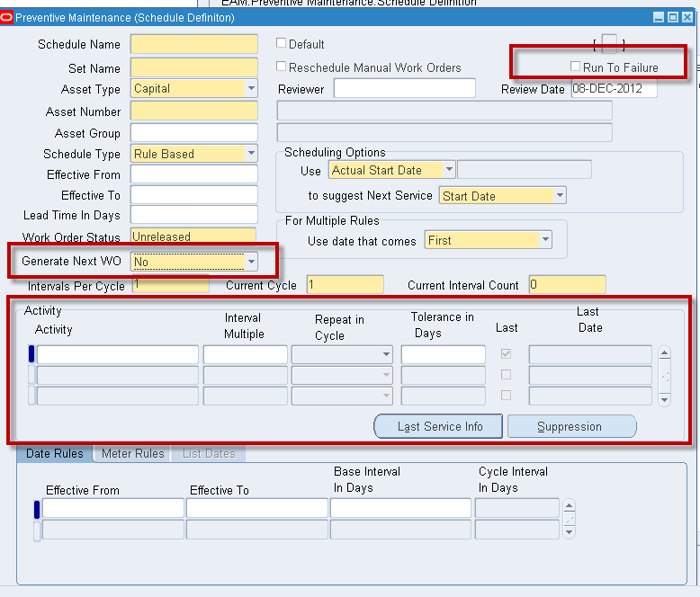The width and height of the screenshot is (700, 597).
Task: Click Cycle Interval In Days first row field
Action: tap(517, 508)
